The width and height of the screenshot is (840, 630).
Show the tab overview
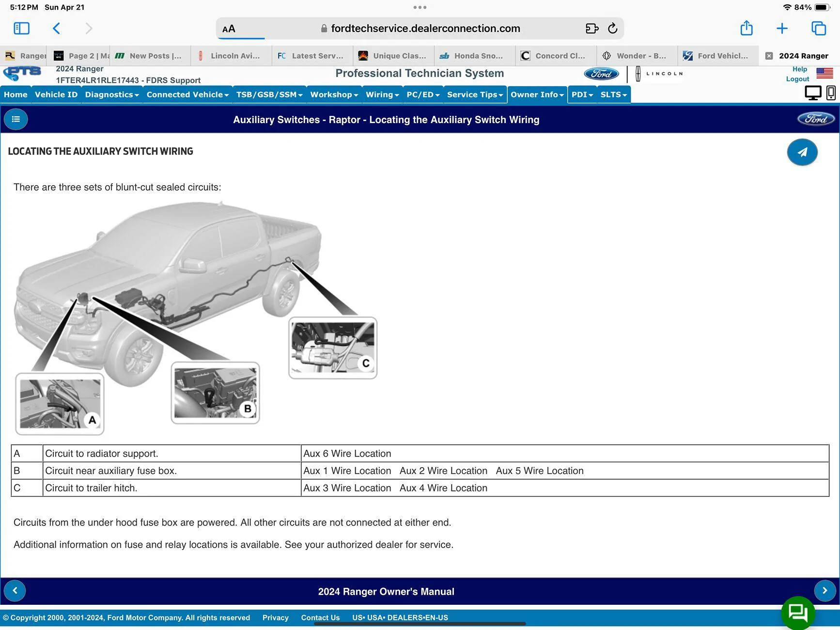(819, 29)
